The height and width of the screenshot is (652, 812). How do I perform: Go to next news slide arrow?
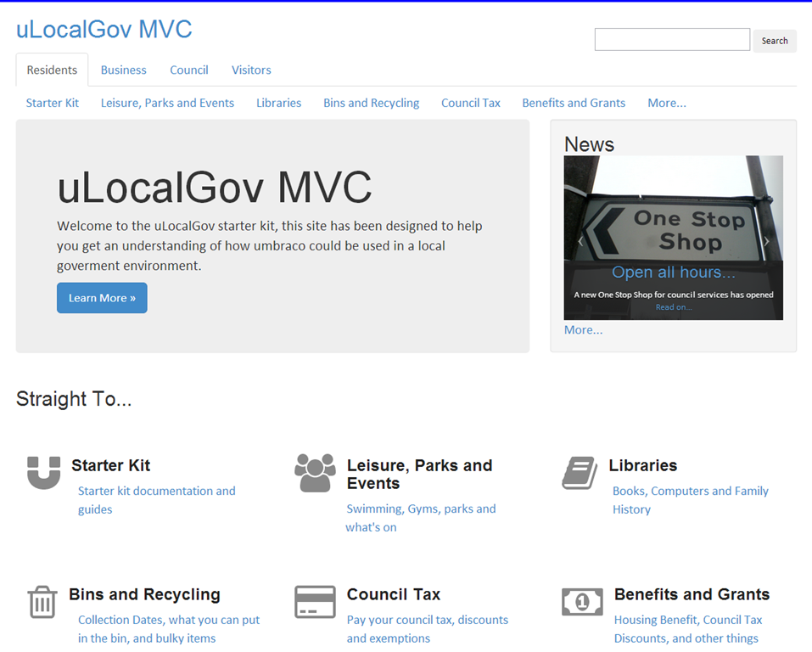(766, 241)
